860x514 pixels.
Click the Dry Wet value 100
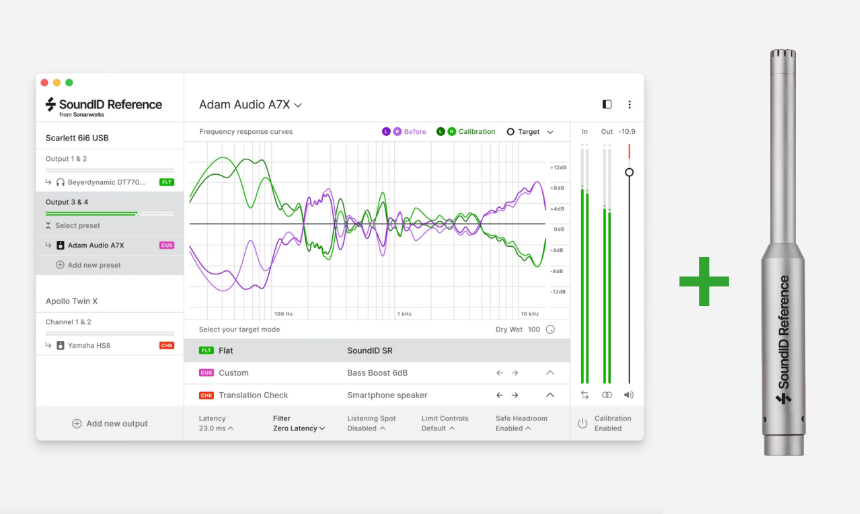click(534, 330)
